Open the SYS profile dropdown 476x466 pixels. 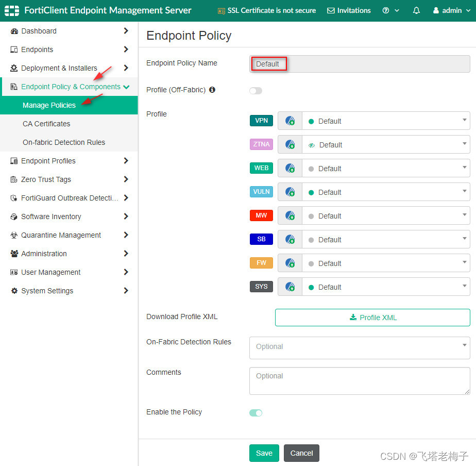(386, 287)
